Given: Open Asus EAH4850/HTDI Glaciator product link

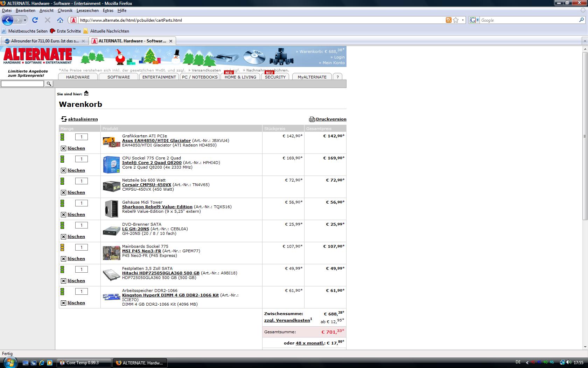Looking at the screenshot, I should coord(156,141).
